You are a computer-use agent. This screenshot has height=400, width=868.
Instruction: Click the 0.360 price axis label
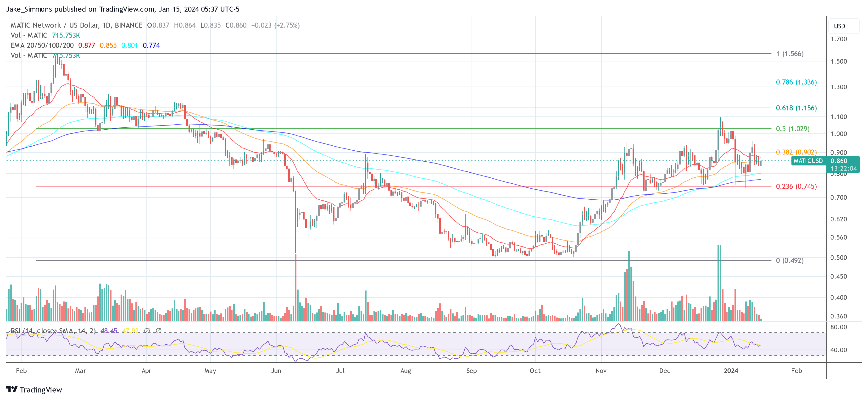coord(838,316)
